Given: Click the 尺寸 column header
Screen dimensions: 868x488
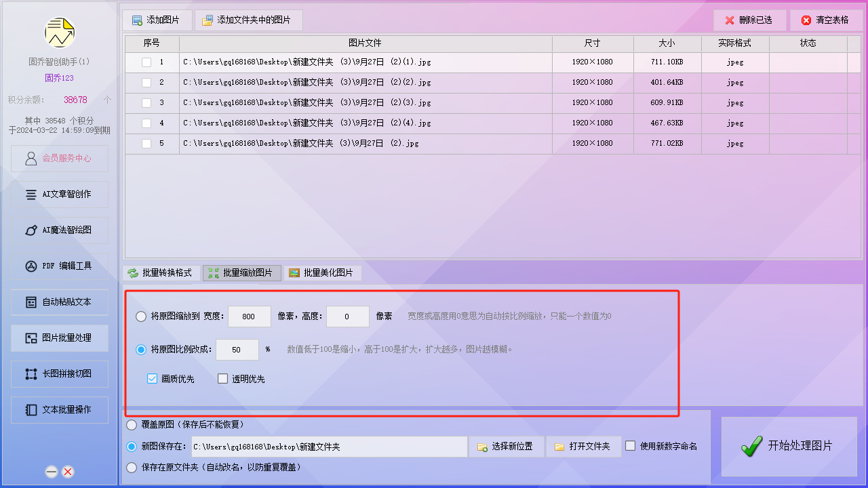Looking at the screenshot, I should coord(593,43).
